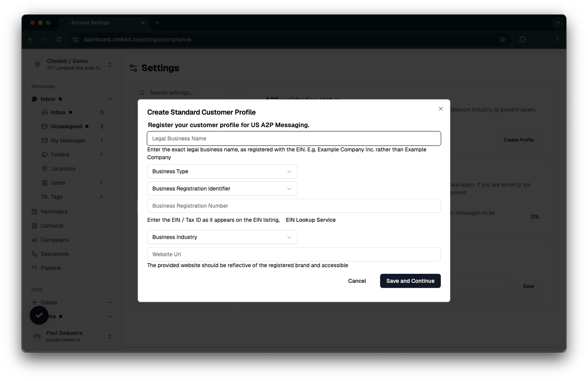Click the Search settings field
This screenshot has height=381, width=588.
click(180, 93)
